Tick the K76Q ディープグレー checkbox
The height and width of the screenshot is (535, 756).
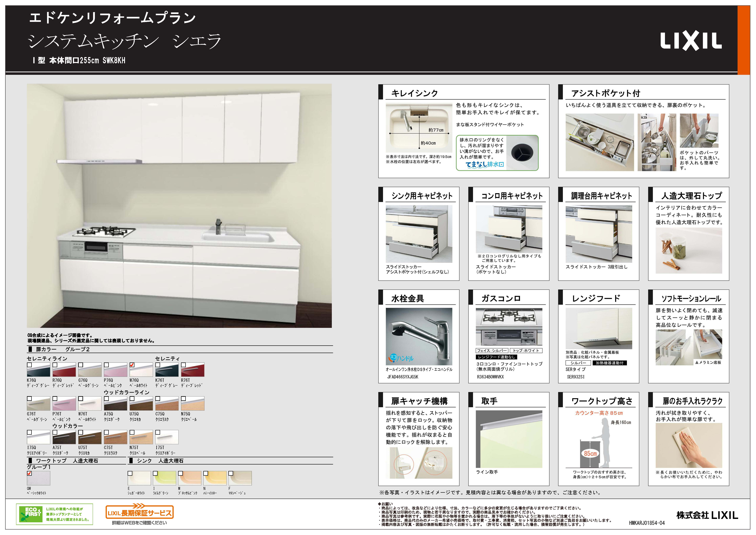click(x=29, y=365)
